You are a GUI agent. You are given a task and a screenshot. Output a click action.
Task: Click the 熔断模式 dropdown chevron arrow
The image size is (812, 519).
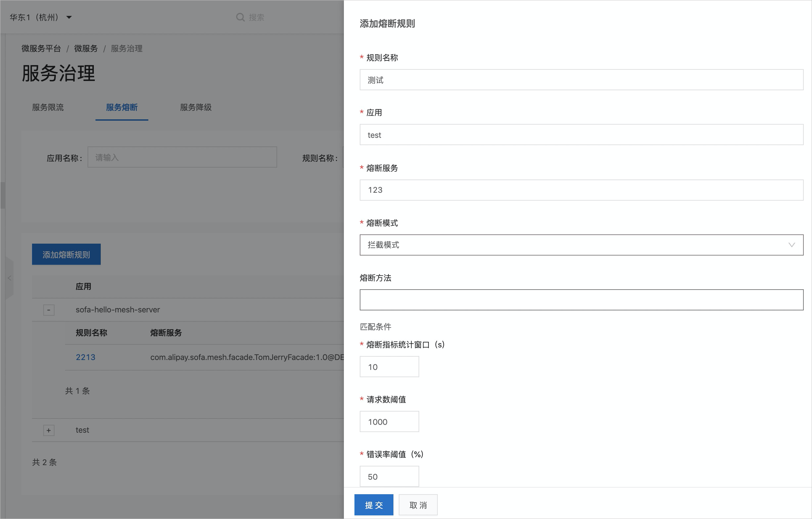(792, 245)
